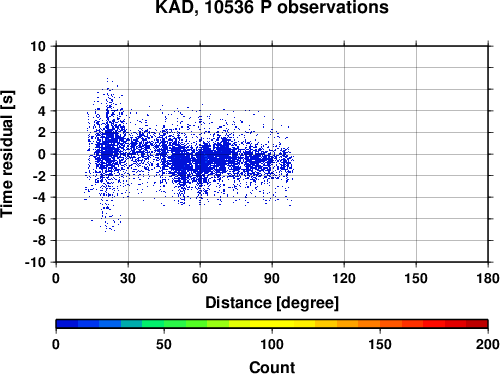Click the colorbar tick label 200
The width and height of the screenshot is (500, 374).
click(x=488, y=344)
